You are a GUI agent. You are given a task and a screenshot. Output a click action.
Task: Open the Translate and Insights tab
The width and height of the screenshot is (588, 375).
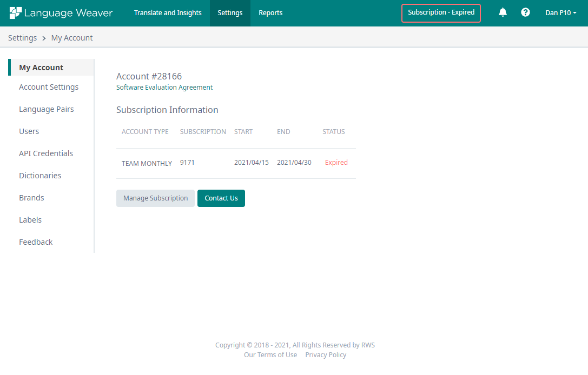pos(168,13)
